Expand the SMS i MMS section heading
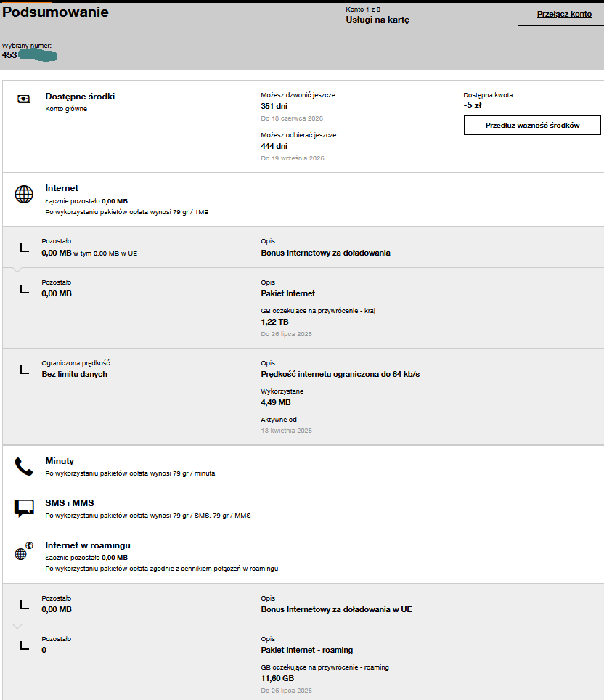 69,503
